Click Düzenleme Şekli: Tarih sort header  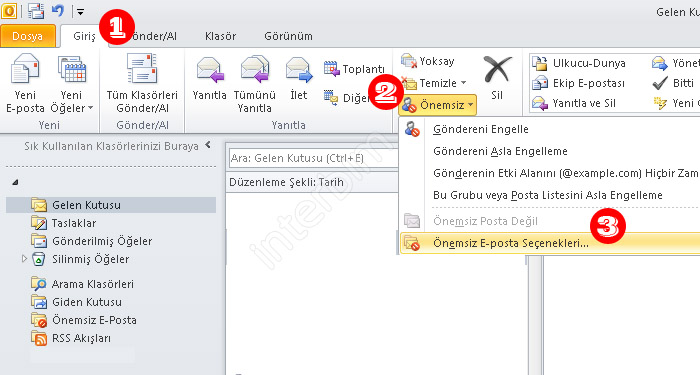(312, 182)
